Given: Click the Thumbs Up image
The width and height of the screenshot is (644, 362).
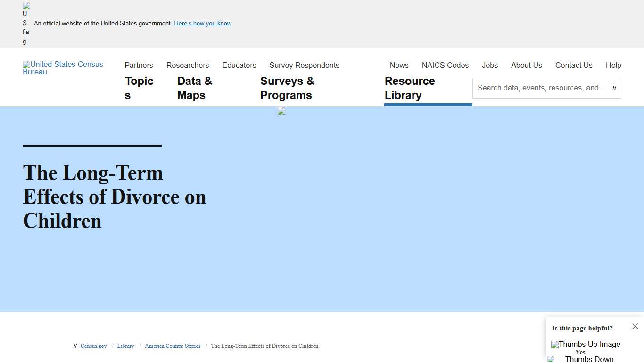Looking at the screenshot, I should point(586,345).
